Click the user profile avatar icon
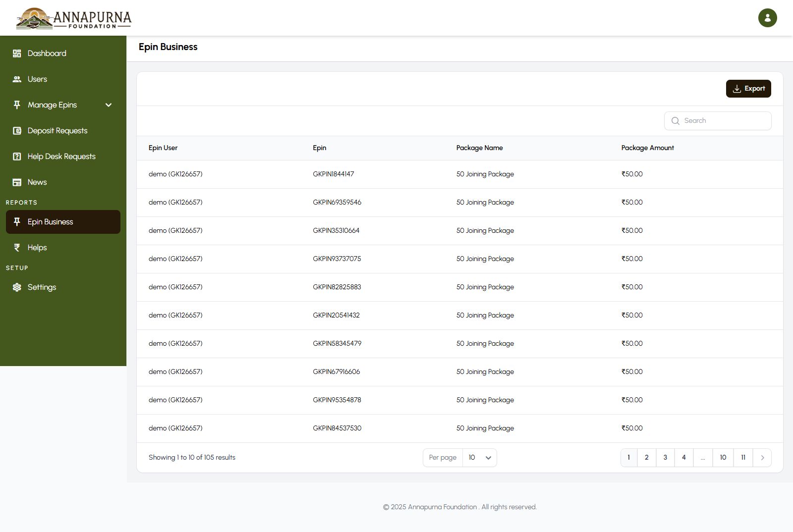793x532 pixels. click(x=767, y=18)
